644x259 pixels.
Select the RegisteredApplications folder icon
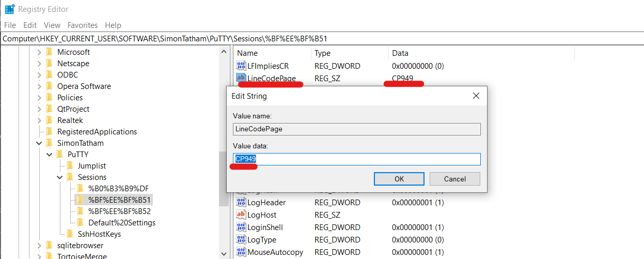[x=50, y=132]
